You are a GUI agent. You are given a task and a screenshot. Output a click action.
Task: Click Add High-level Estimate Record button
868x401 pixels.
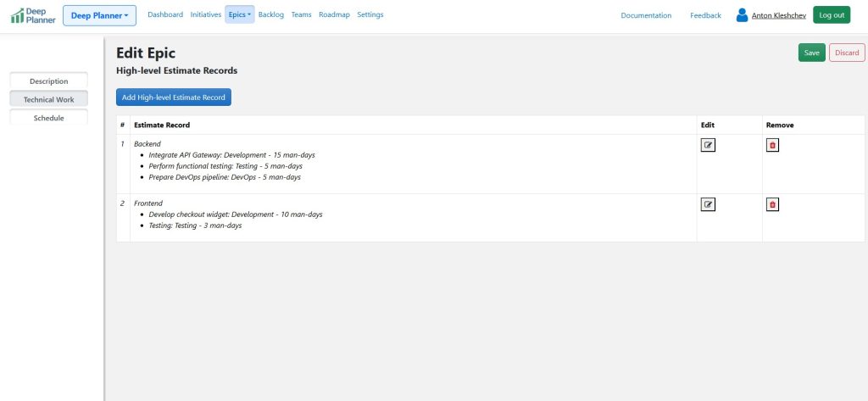[x=174, y=97]
